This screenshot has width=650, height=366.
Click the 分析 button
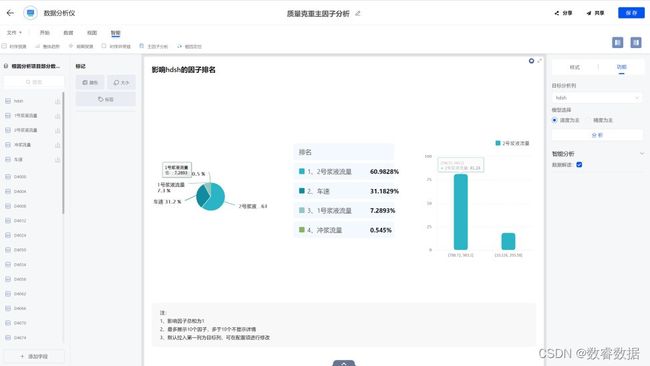[597, 135]
